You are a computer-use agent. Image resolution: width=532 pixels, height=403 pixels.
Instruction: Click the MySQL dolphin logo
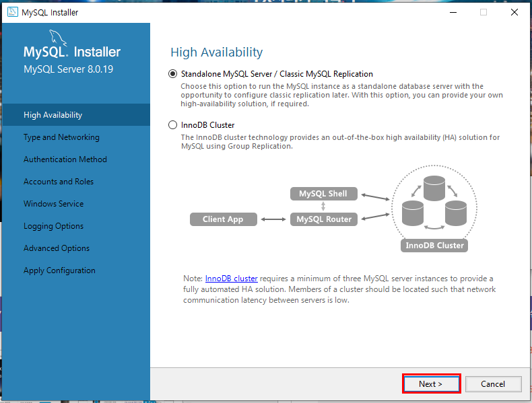point(58,38)
